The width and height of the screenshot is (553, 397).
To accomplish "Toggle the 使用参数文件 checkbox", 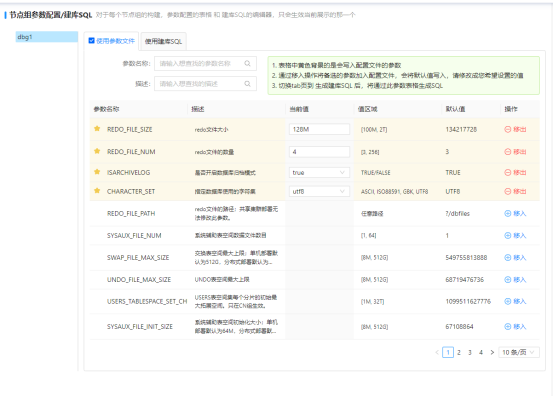I will coord(92,41).
